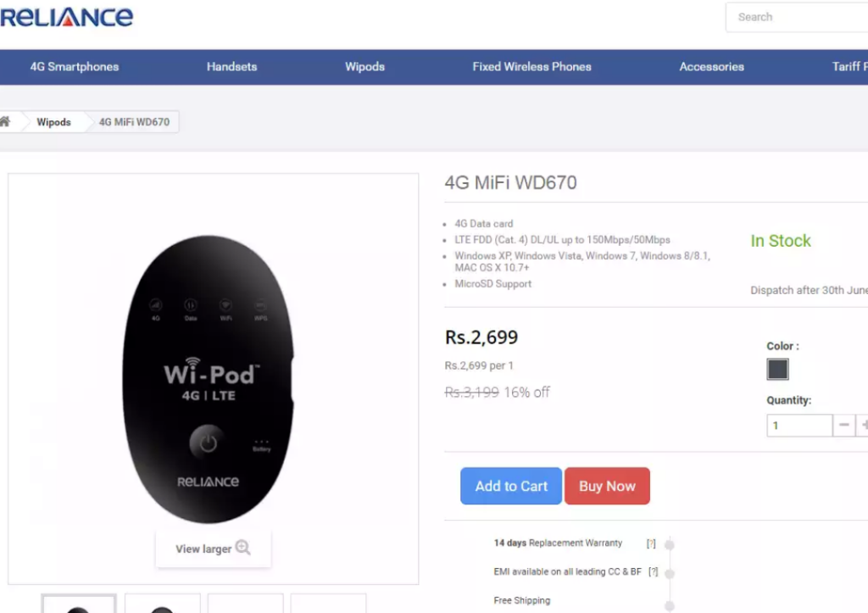Select the dark grey color option

[777, 369]
